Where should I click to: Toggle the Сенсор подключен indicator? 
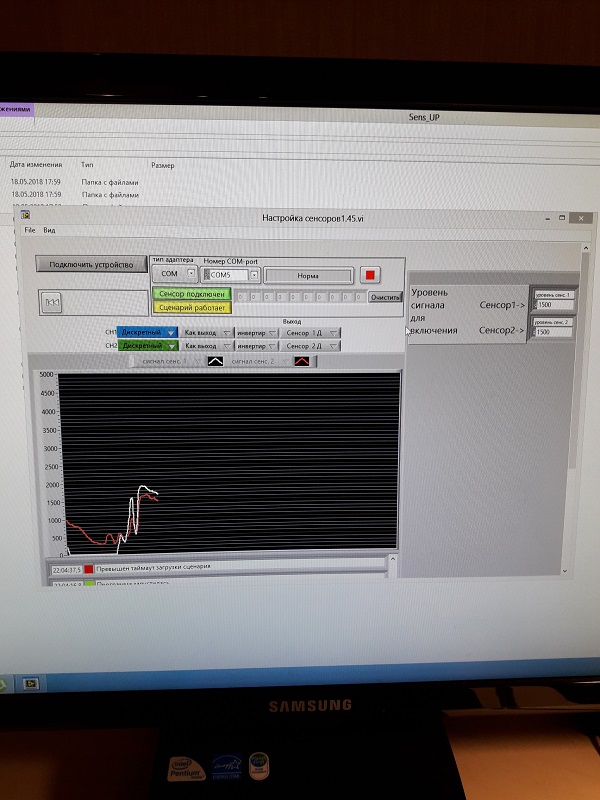click(x=191, y=294)
